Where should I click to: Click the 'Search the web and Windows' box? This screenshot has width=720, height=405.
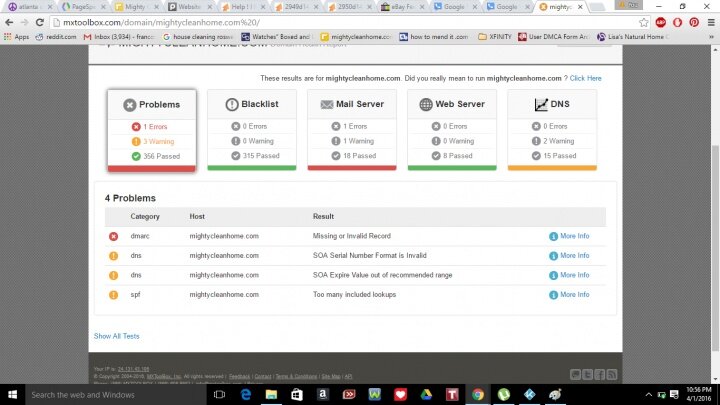[x=117, y=394]
